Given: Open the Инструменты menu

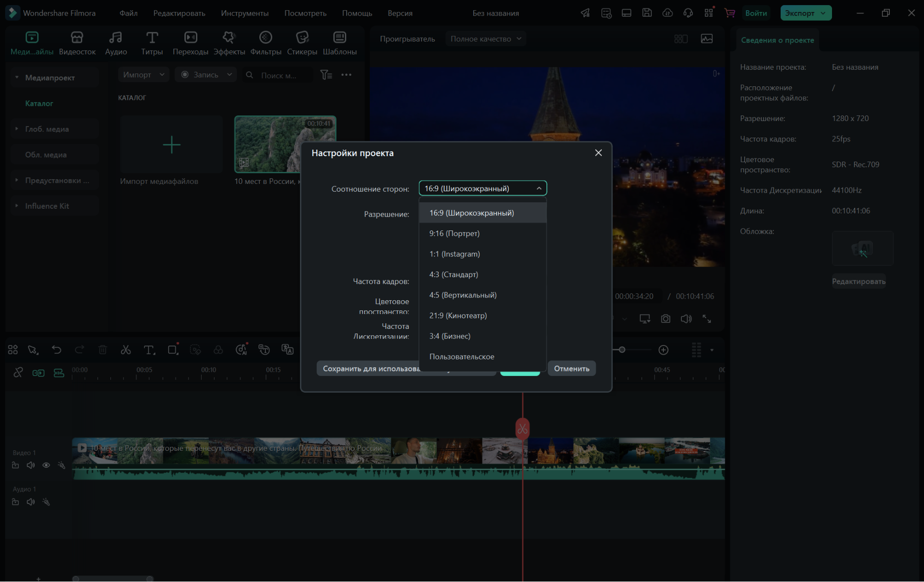Looking at the screenshot, I should click(245, 13).
